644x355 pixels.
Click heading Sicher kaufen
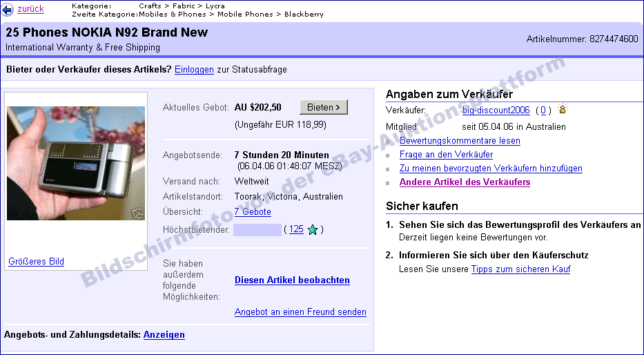tap(422, 206)
